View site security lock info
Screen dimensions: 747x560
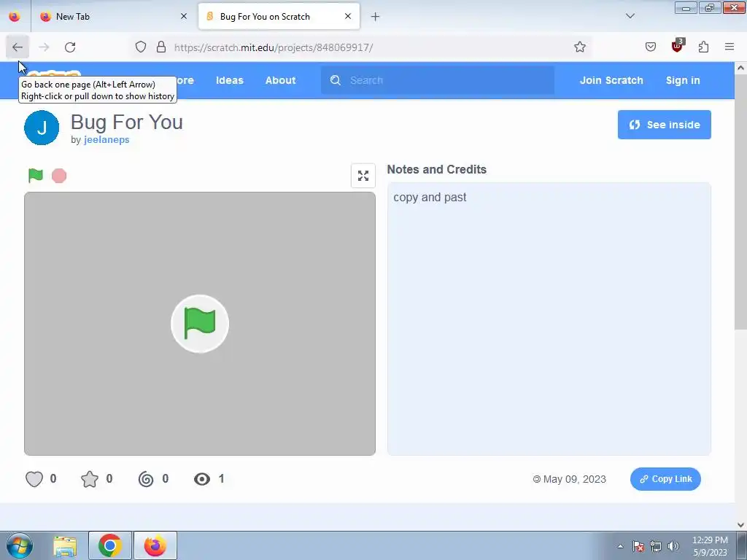point(161,47)
